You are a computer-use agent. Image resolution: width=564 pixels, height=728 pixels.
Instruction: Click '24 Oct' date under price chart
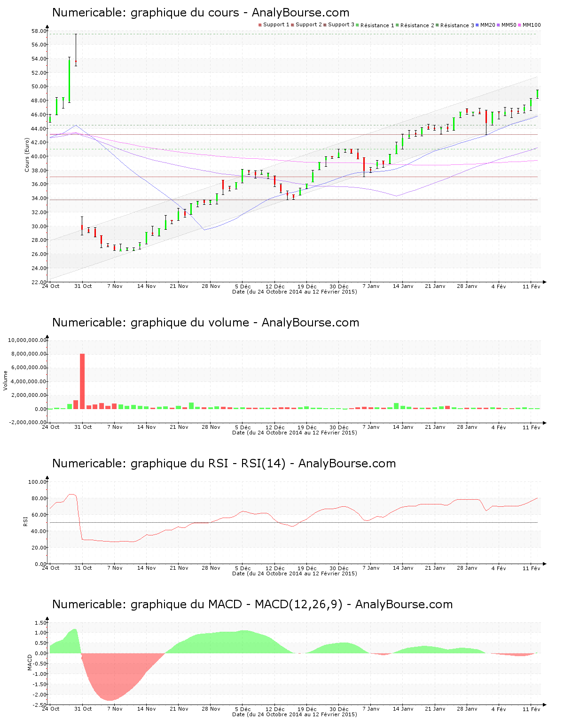point(50,287)
